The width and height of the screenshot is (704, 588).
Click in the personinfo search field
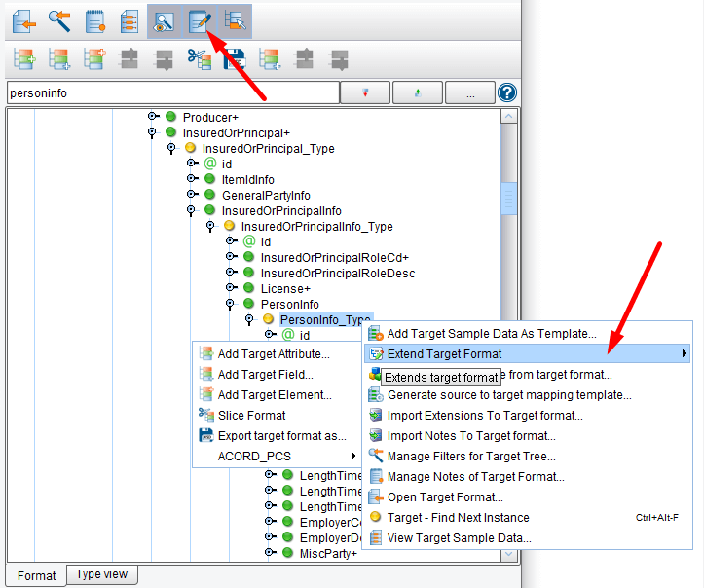pos(171,93)
